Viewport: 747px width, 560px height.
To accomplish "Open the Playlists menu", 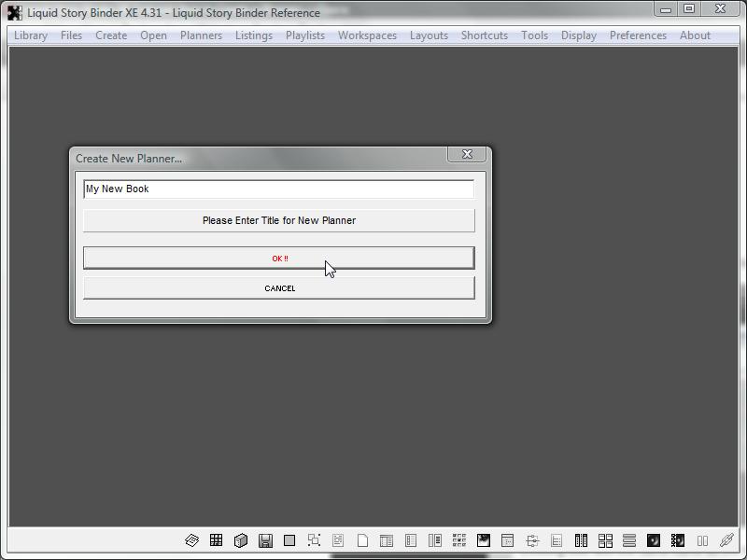I will pyautogui.click(x=305, y=35).
